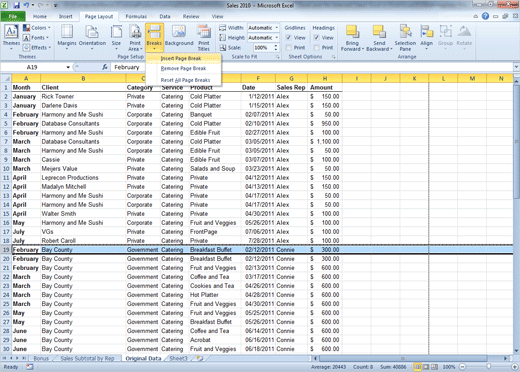Screen dimensions: 520x372
Task: Switch to the Sheet3 tab
Action: [x=178, y=358]
